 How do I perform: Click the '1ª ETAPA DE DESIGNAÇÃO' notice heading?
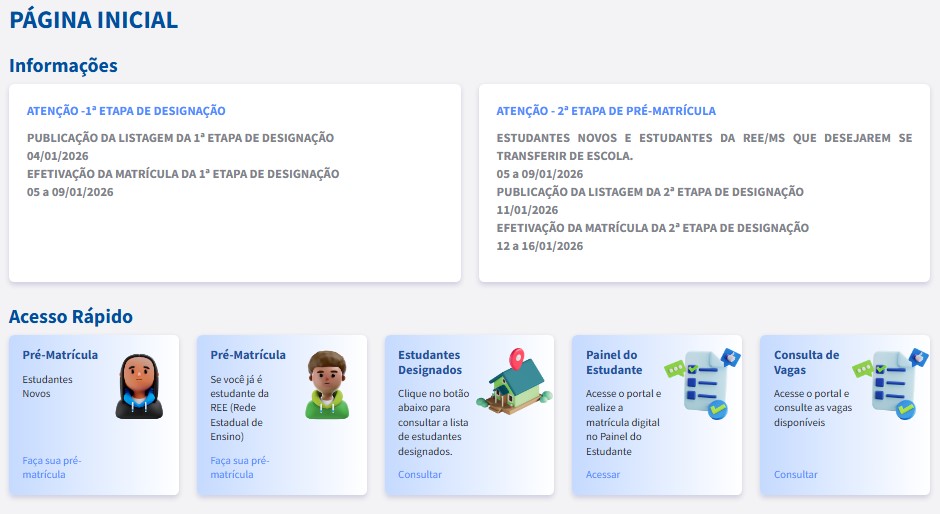coord(126,111)
